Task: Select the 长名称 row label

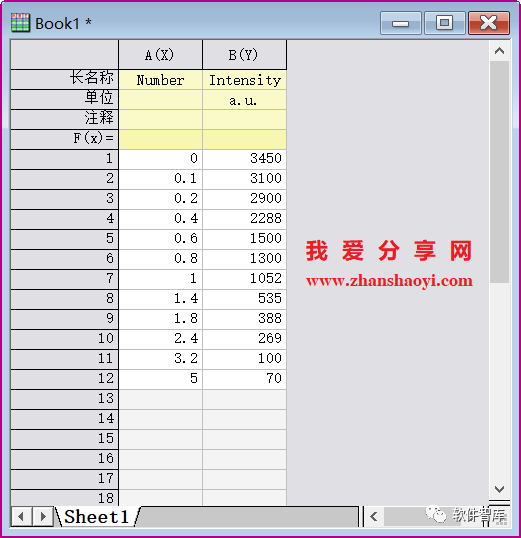Action: click(x=65, y=79)
